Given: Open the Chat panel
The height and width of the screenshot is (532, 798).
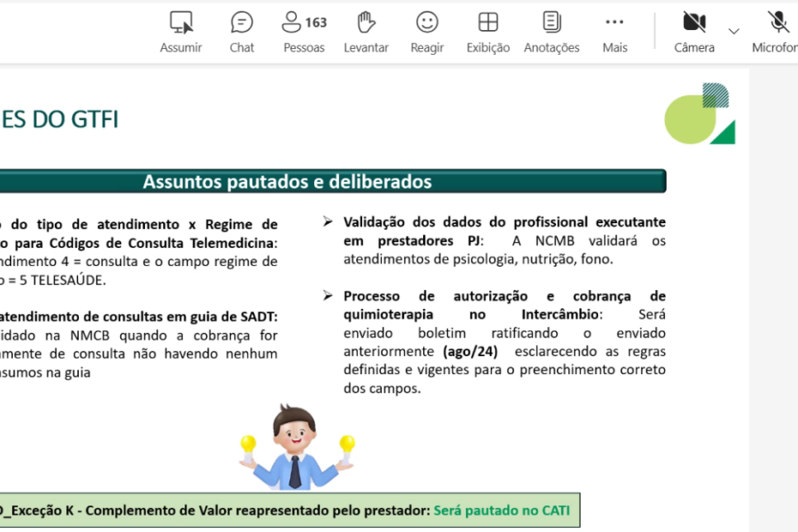Looking at the screenshot, I should pyautogui.click(x=242, y=23).
